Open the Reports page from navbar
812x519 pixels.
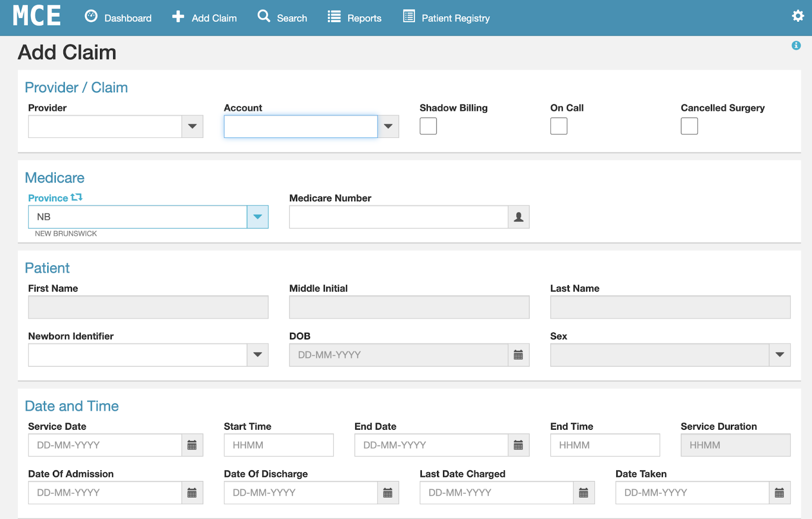(x=354, y=18)
